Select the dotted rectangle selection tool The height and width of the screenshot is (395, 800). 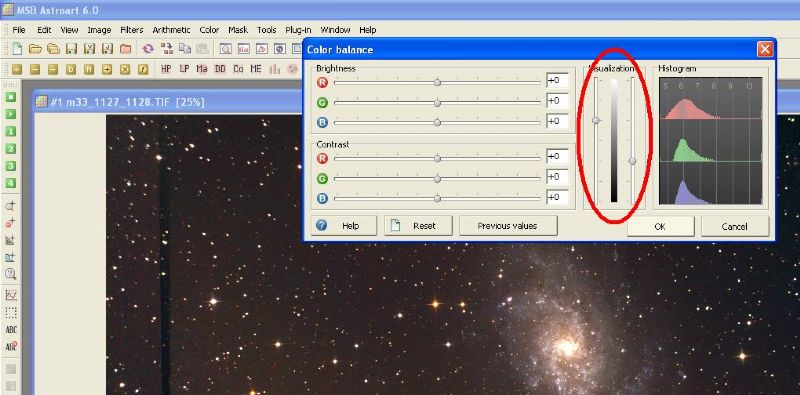[x=11, y=312]
